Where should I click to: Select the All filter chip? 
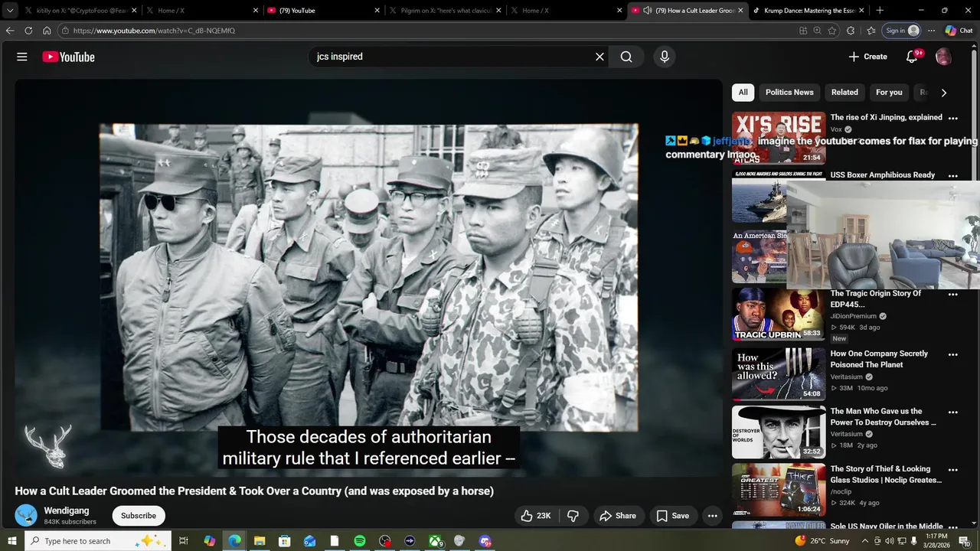[743, 92]
